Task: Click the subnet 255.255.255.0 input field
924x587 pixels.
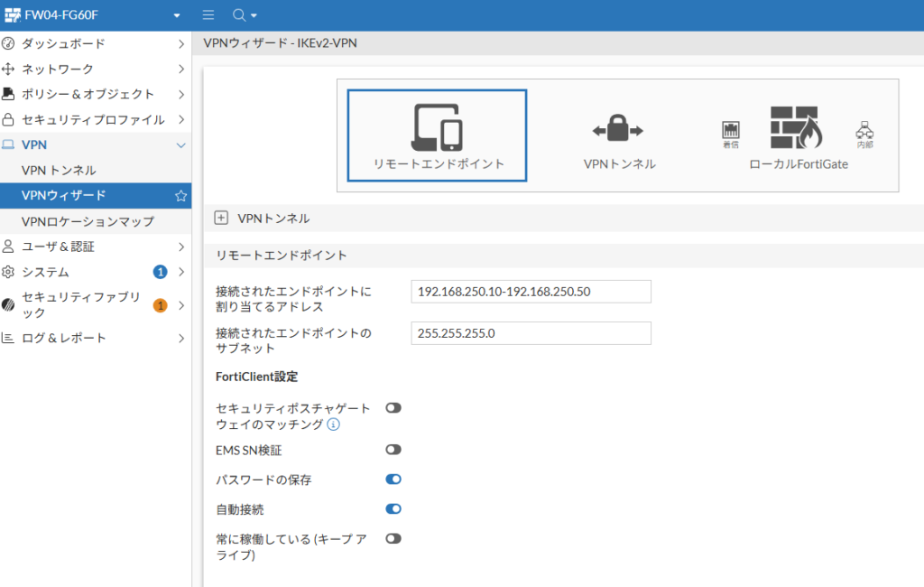Action: point(531,333)
